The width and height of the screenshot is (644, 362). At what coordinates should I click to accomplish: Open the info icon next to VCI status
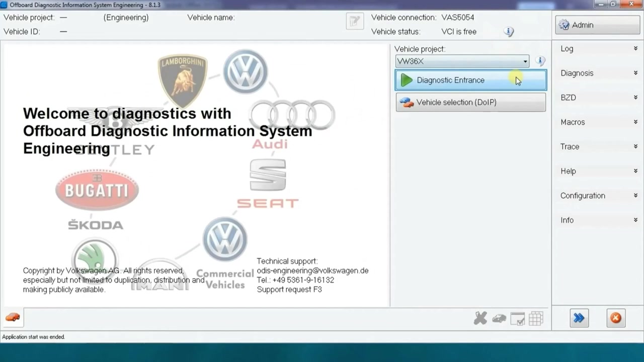coord(509,32)
